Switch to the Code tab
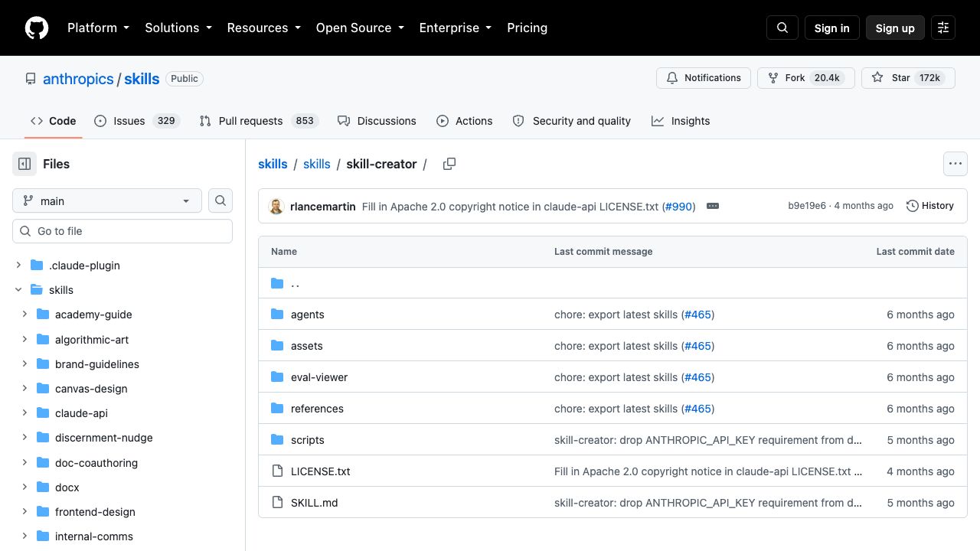Image resolution: width=980 pixels, height=551 pixels. tap(54, 121)
